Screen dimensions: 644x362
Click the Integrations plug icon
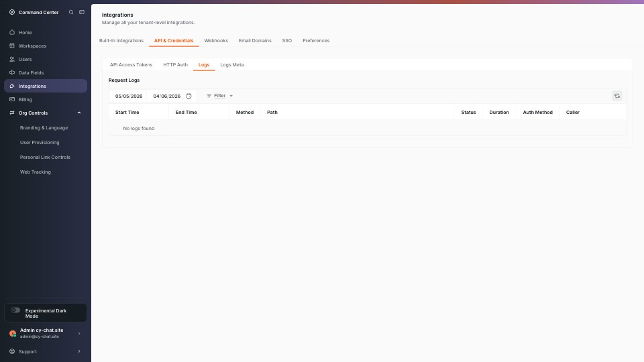tap(12, 86)
